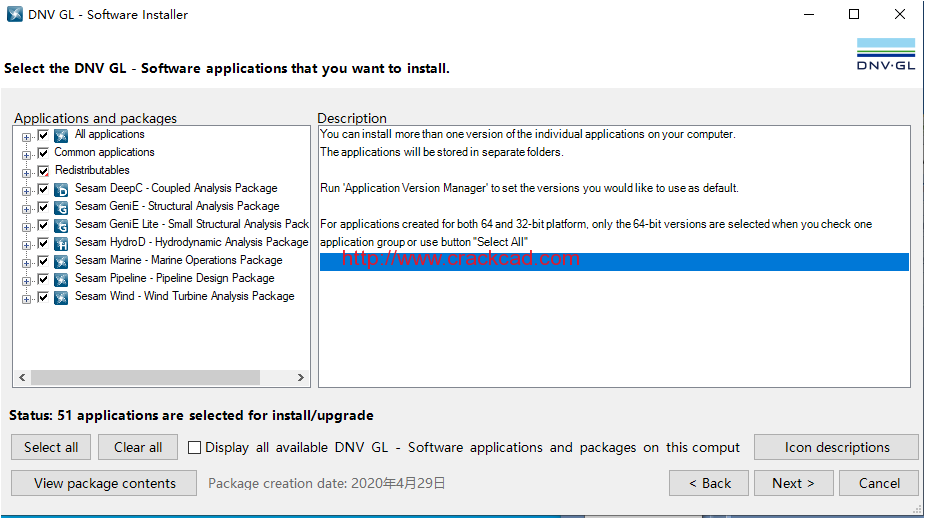Uncheck the Redistributables checkbox

[x=43, y=171]
